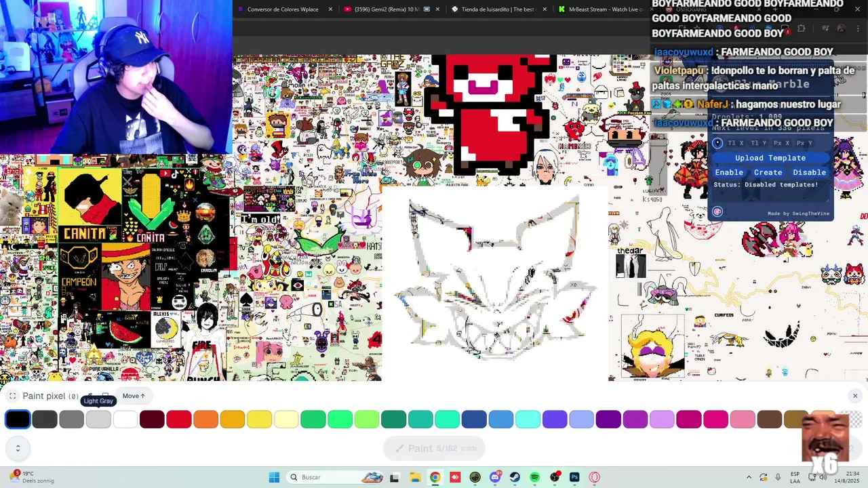Open Steam from the taskbar
The height and width of the screenshot is (488, 868).
click(515, 477)
